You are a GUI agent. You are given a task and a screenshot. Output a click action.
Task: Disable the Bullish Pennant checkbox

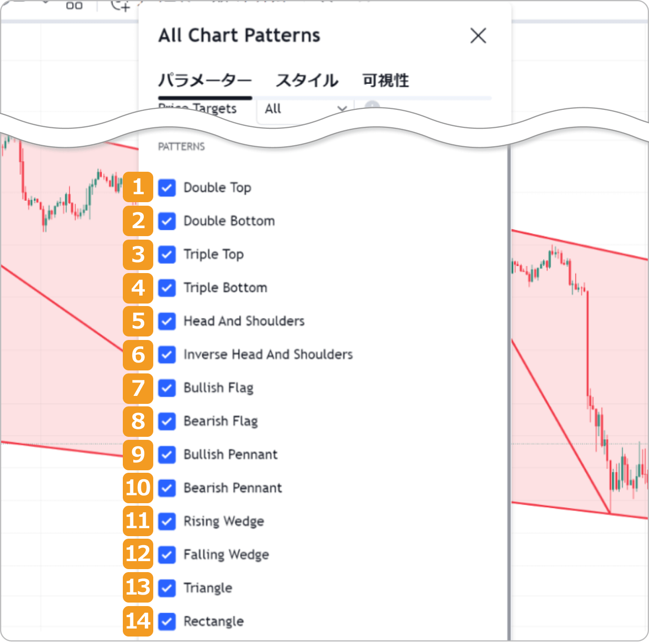click(167, 455)
